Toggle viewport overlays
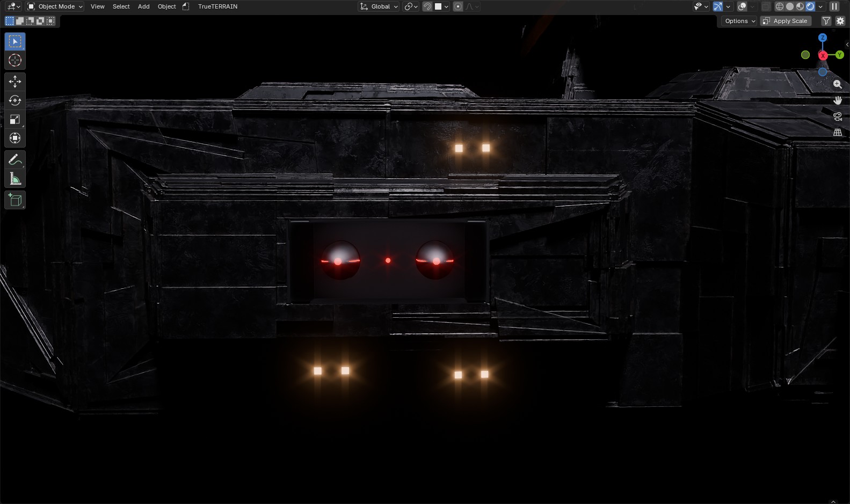Screen dimensions: 850x504 click(742, 6)
